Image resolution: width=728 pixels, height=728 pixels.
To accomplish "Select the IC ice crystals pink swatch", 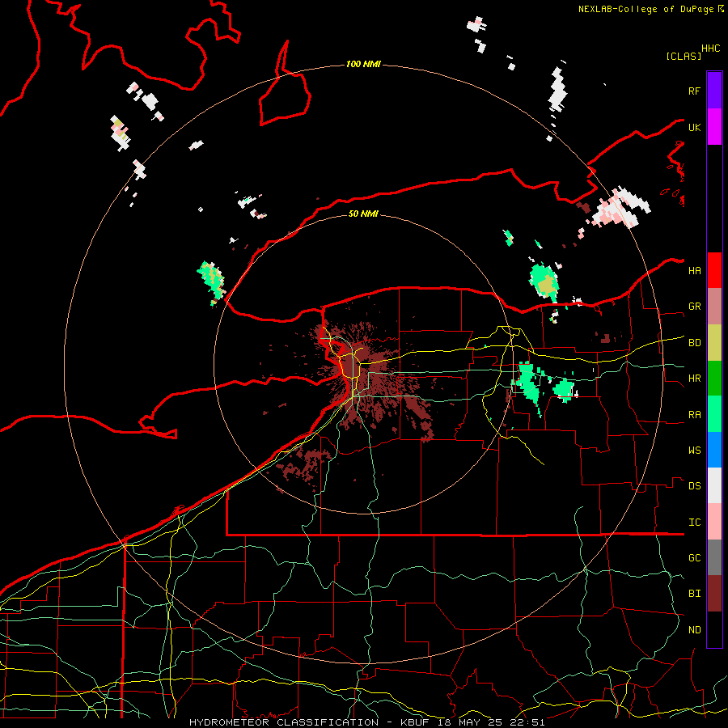I will point(714,522).
